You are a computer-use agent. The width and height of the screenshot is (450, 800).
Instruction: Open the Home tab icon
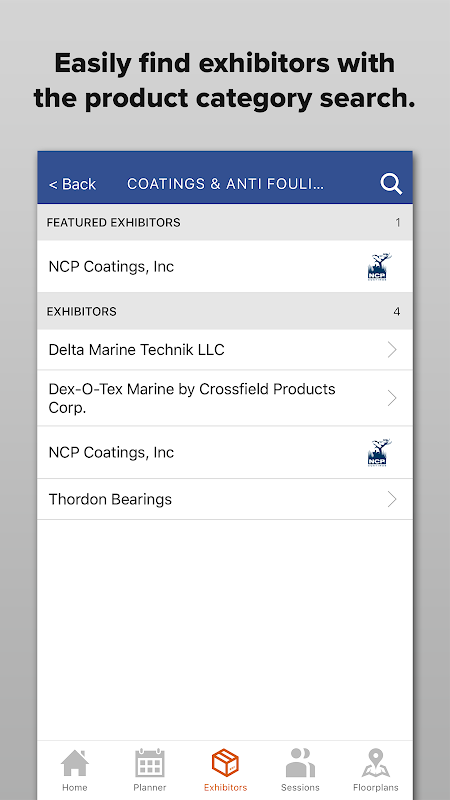(74, 763)
